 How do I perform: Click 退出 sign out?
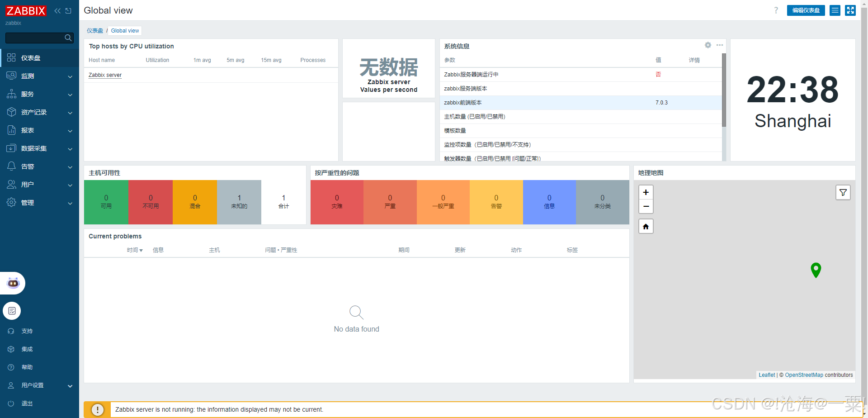click(27, 404)
